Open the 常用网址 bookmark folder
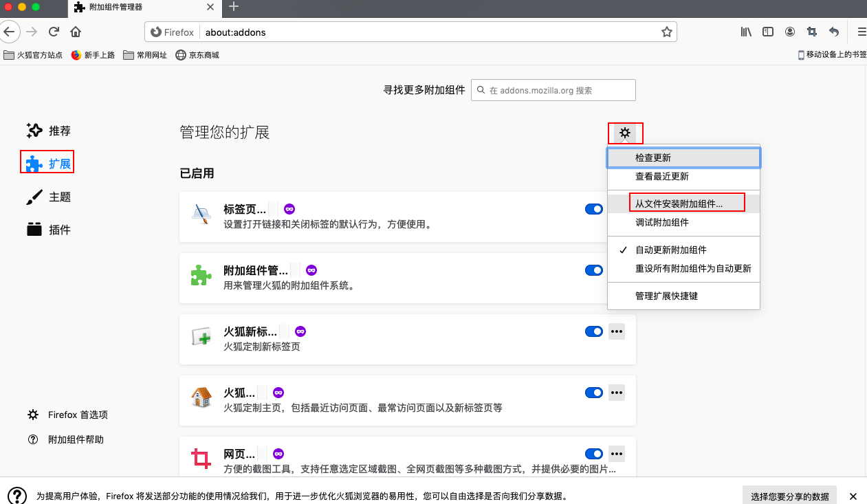The width and height of the screenshot is (867, 504). click(x=145, y=55)
